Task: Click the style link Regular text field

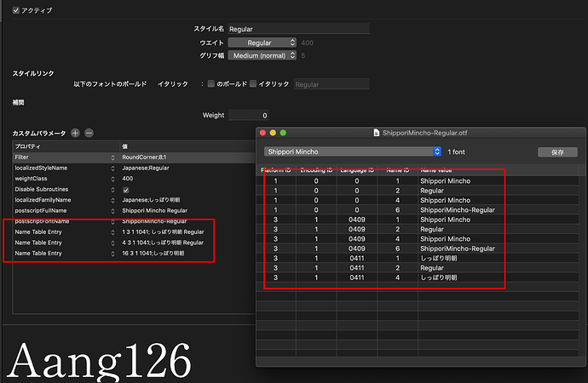Action: tap(331, 84)
